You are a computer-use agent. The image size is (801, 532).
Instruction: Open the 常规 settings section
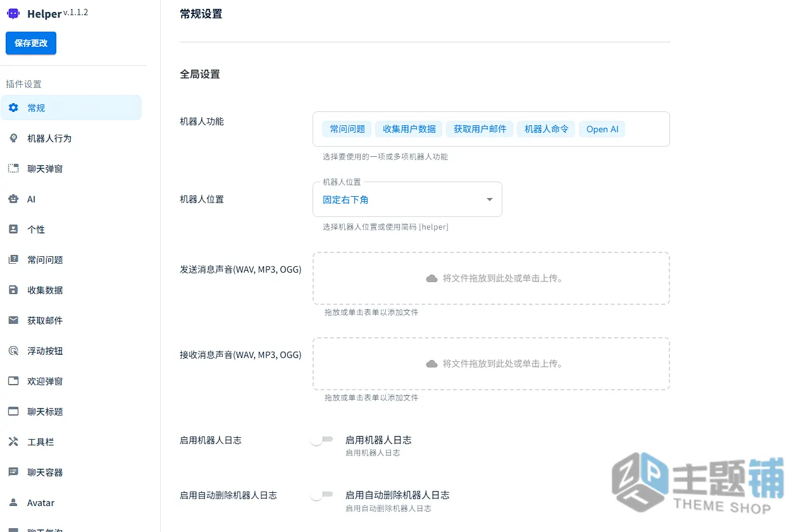71,108
